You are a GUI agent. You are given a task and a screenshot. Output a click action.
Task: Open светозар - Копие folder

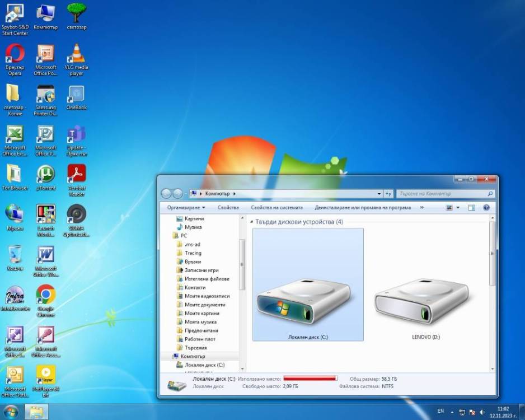tap(15, 100)
